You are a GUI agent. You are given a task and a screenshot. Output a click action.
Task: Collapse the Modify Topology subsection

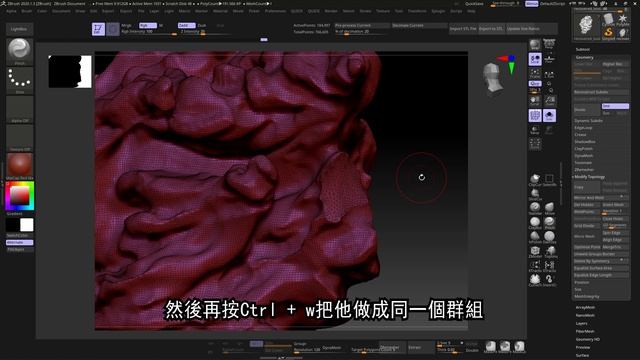[x=590, y=177]
